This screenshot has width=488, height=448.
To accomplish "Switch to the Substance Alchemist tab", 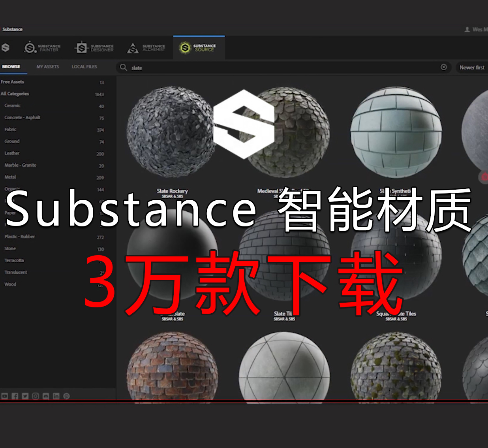I will click(146, 48).
